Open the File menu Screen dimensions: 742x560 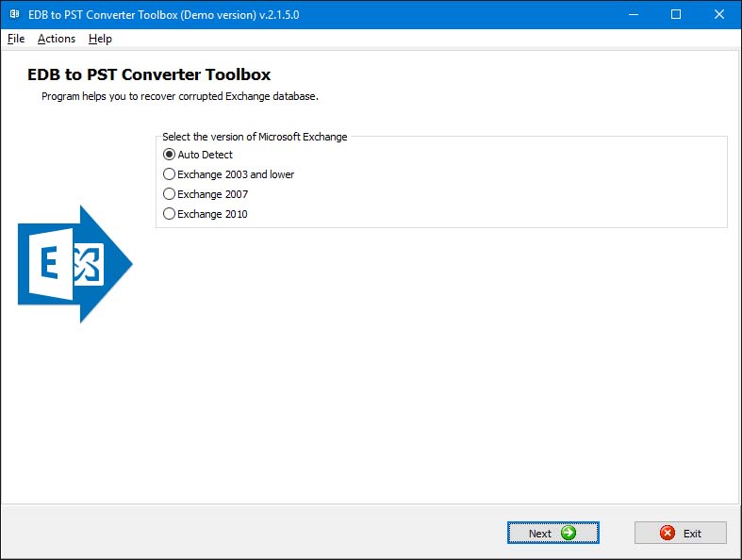click(16, 39)
